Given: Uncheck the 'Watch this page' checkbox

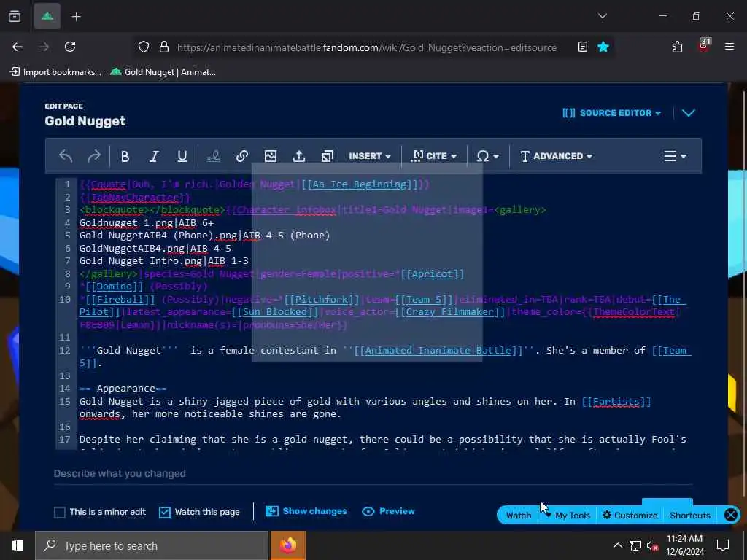Looking at the screenshot, I should (x=164, y=512).
